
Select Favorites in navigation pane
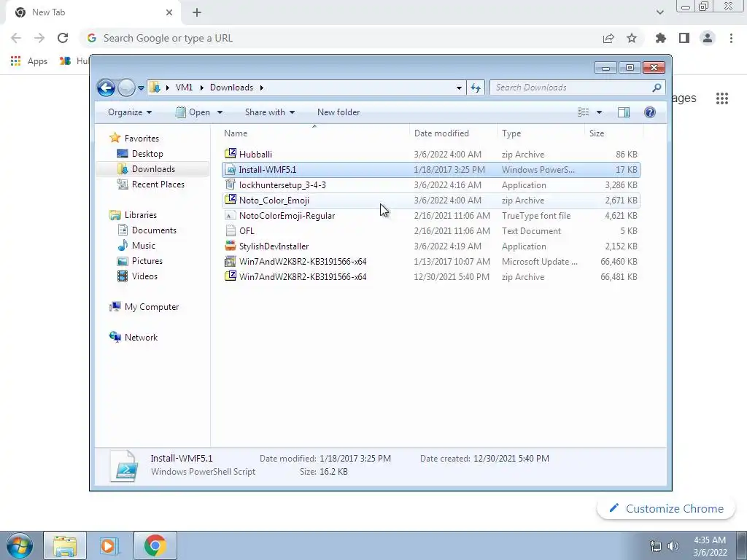142,139
